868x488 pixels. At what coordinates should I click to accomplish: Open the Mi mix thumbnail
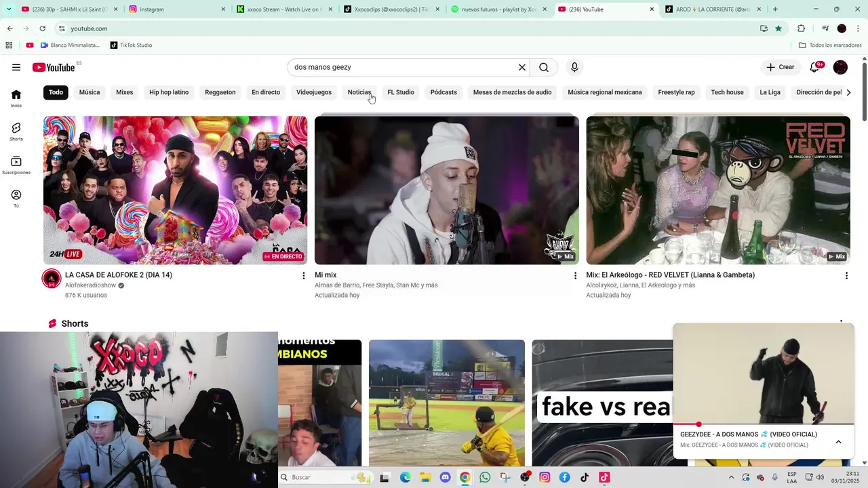point(447,190)
